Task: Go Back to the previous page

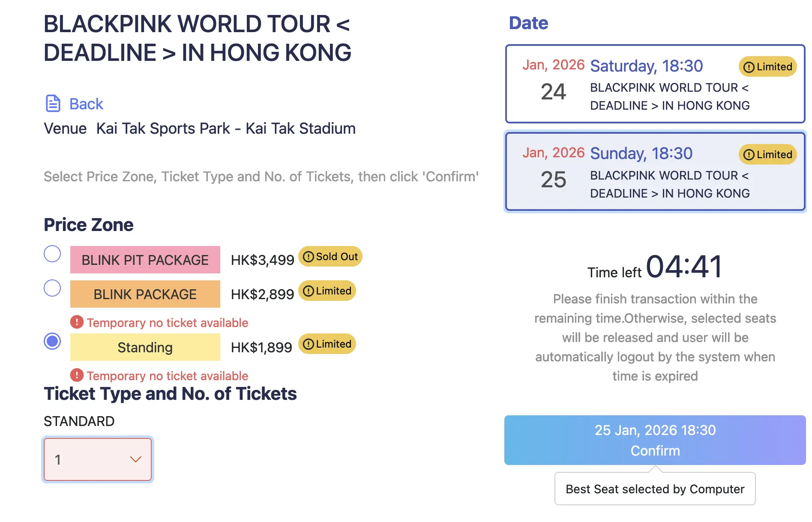Action: tap(86, 104)
